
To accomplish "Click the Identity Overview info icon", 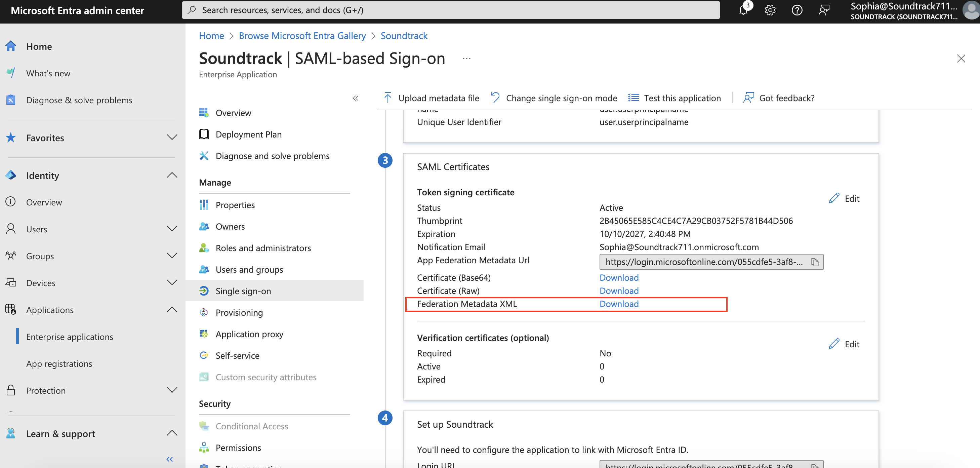I will pos(11,202).
